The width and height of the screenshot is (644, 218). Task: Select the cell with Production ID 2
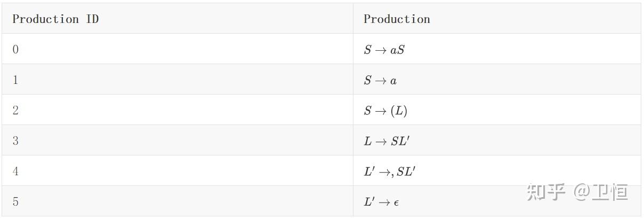pos(15,111)
